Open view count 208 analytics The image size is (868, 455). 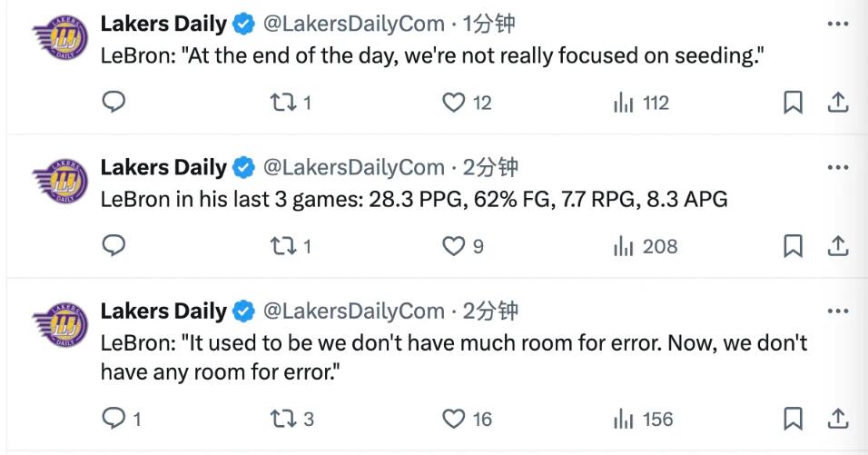pyautogui.click(x=646, y=247)
